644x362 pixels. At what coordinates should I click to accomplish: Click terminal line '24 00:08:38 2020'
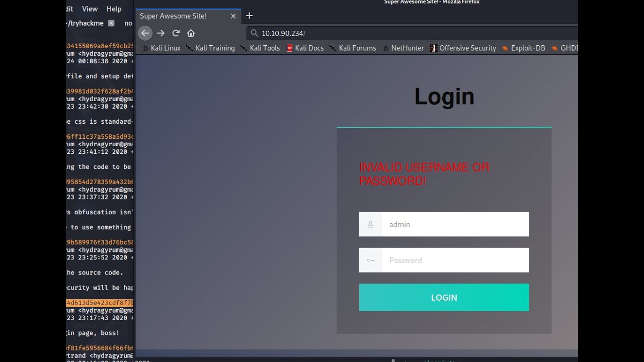(x=100, y=61)
